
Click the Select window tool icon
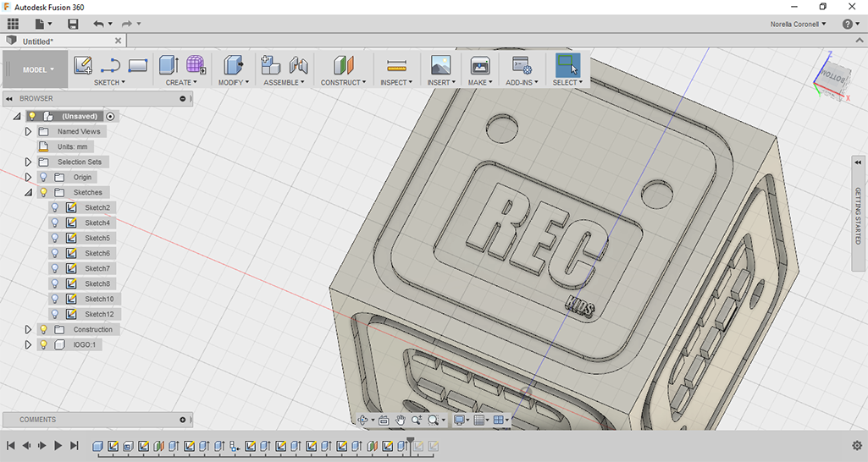(567, 65)
